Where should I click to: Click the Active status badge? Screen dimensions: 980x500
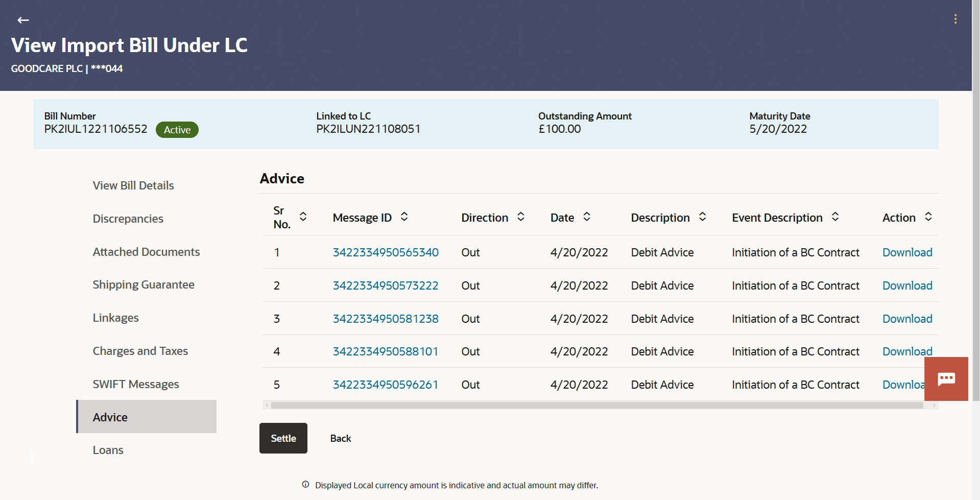177,130
